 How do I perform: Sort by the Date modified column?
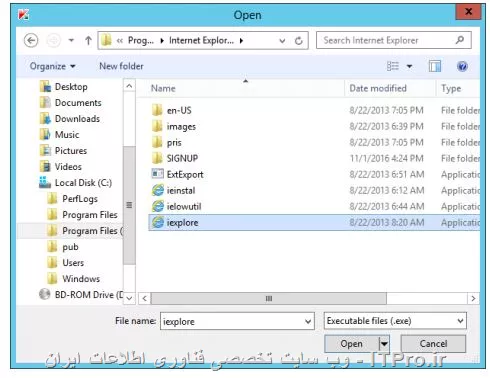click(x=378, y=89)
